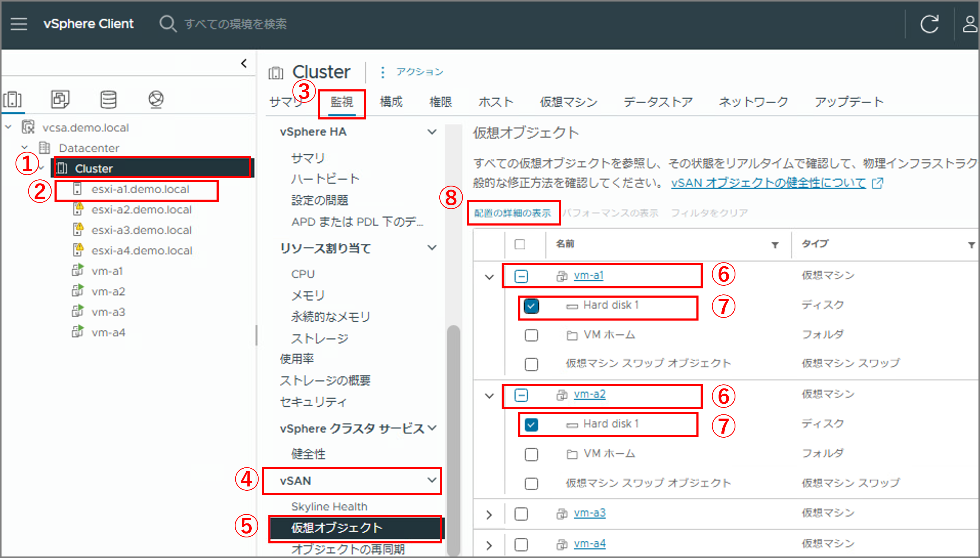Image resolution: width=980 pixels, height=558 pixels.
Task: Collapse the navigator panel arrow
Action: coord(244,63)
